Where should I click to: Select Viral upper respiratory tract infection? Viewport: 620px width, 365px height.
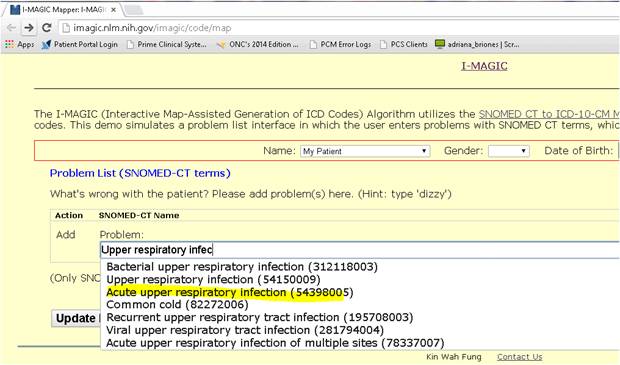[245, 330]
